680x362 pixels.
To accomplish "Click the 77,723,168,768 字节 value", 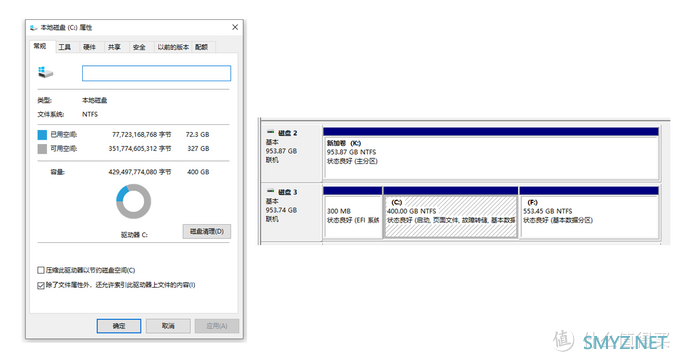I will click(x=141, y=135).
